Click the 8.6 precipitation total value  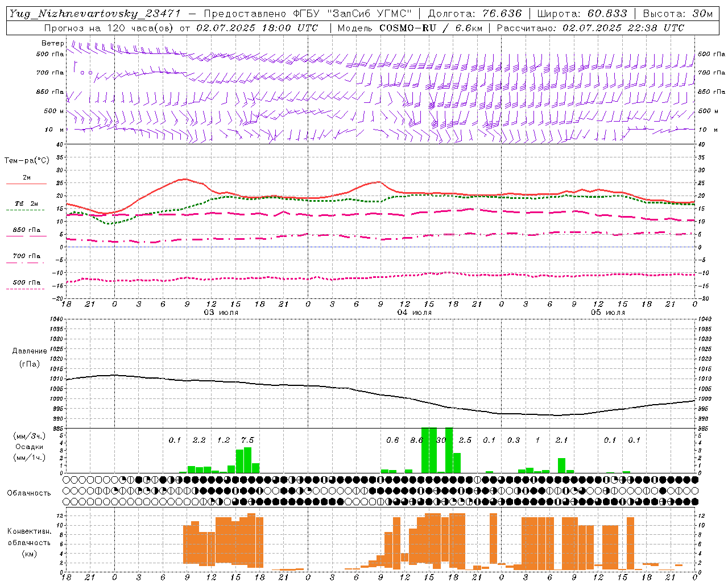[417, 440]
